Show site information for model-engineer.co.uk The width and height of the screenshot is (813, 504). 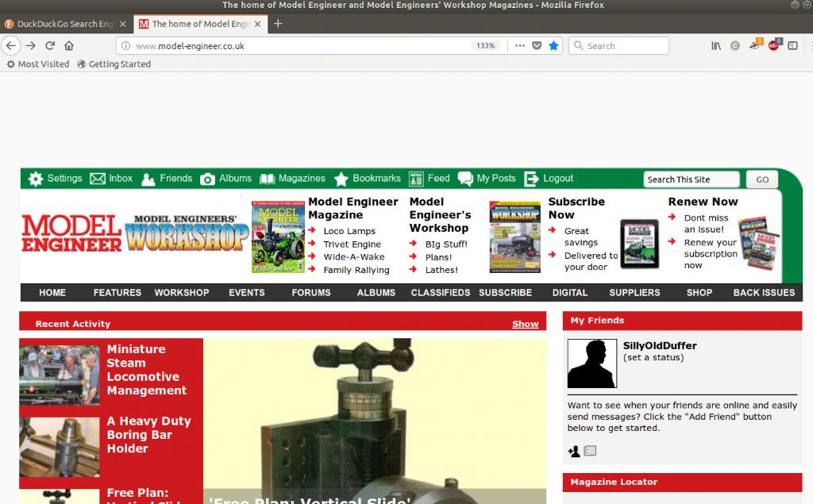click(125, 45)
